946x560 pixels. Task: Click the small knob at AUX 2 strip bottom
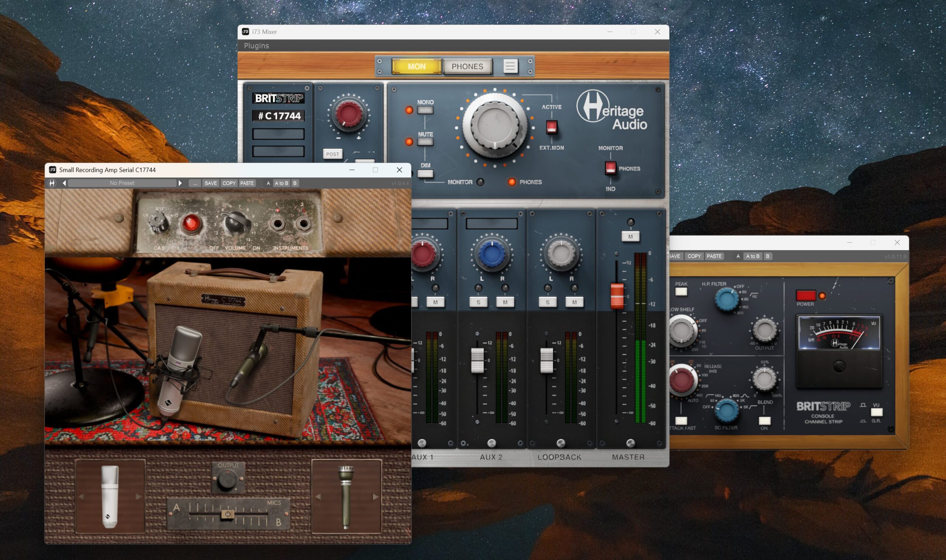pyautogui.click(x=491, y=443)
